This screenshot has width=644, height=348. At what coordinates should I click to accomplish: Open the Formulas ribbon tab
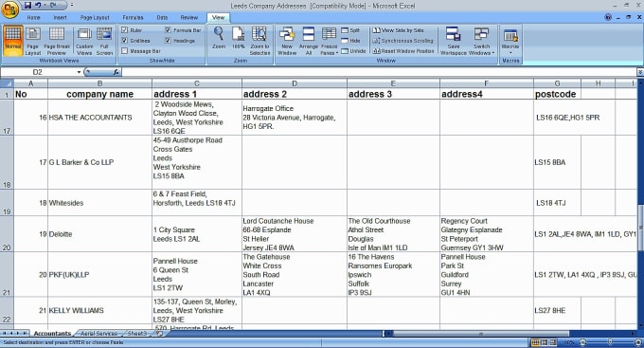point(134,18)
